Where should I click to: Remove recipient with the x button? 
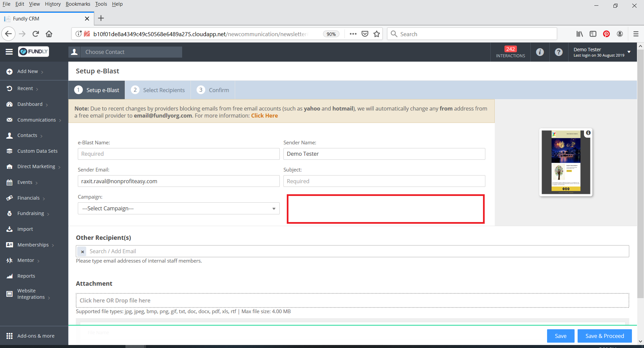point(82,252)
